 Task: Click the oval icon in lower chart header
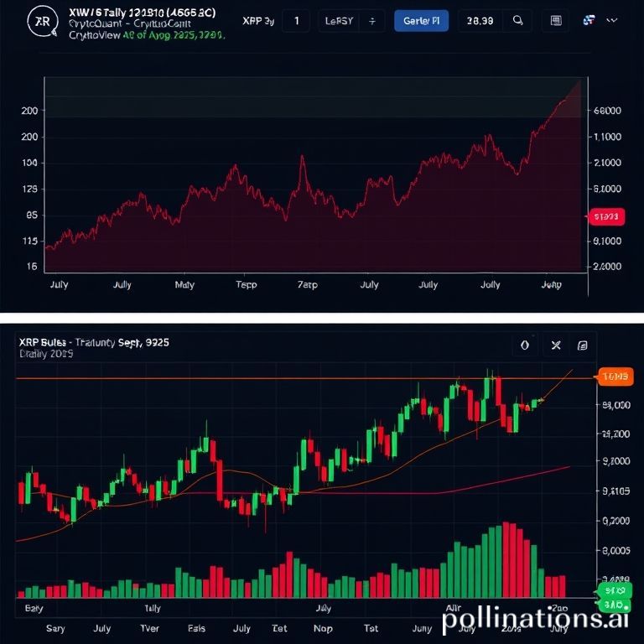click(x=525, y=345)
